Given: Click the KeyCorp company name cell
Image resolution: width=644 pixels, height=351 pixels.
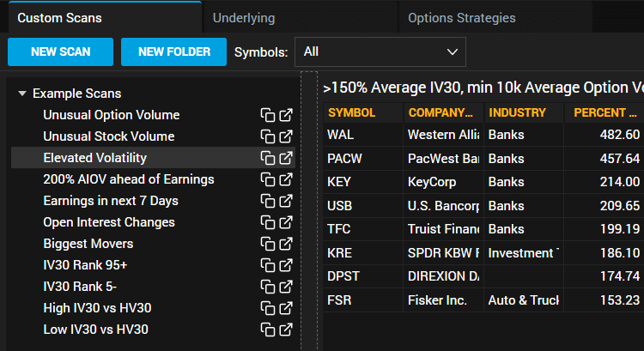Looking at the screenshot, I should tap(444, 182).
